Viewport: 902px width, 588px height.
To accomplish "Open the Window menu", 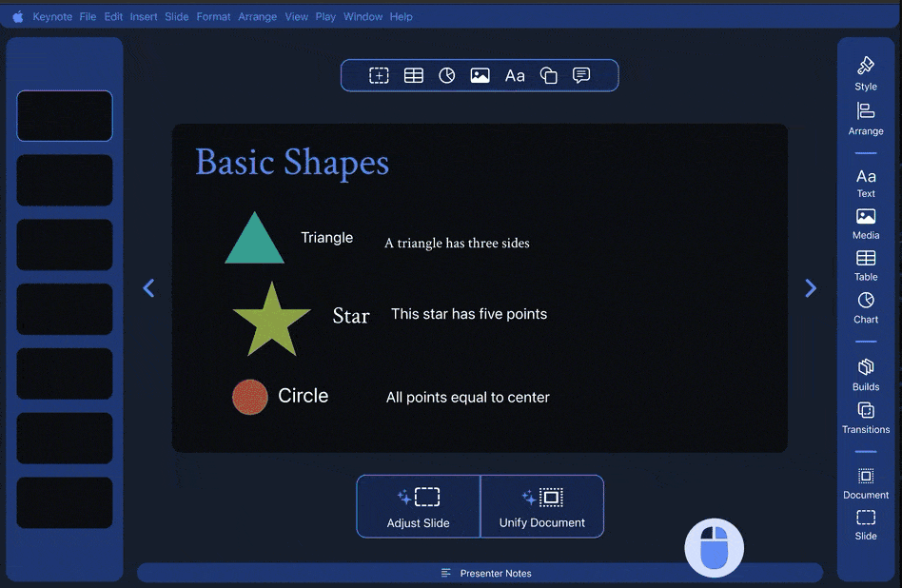I will (363, 17).
